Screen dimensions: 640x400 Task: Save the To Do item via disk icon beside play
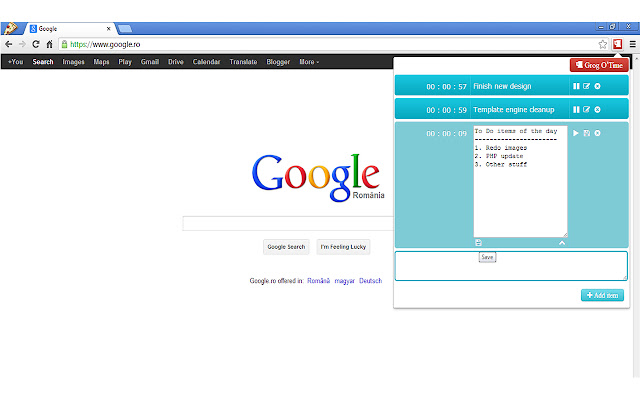587,133
